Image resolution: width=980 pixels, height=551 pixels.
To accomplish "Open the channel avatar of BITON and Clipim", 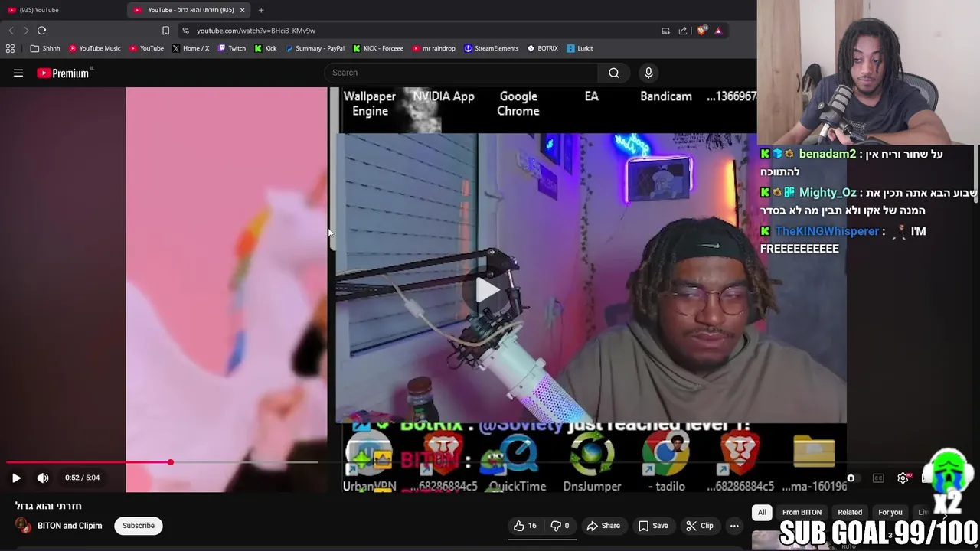I will click(24, 526).
